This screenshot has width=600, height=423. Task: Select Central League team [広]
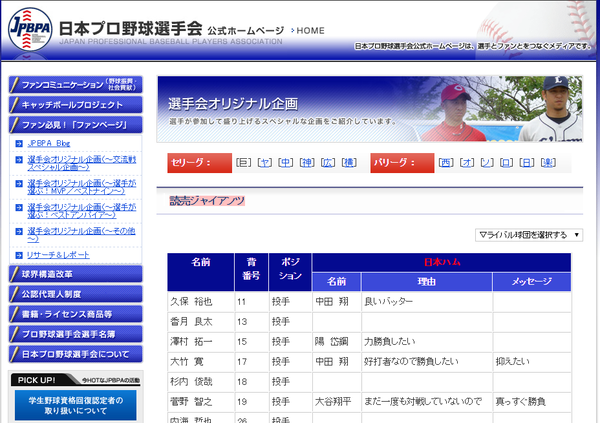tap(328, 163)
